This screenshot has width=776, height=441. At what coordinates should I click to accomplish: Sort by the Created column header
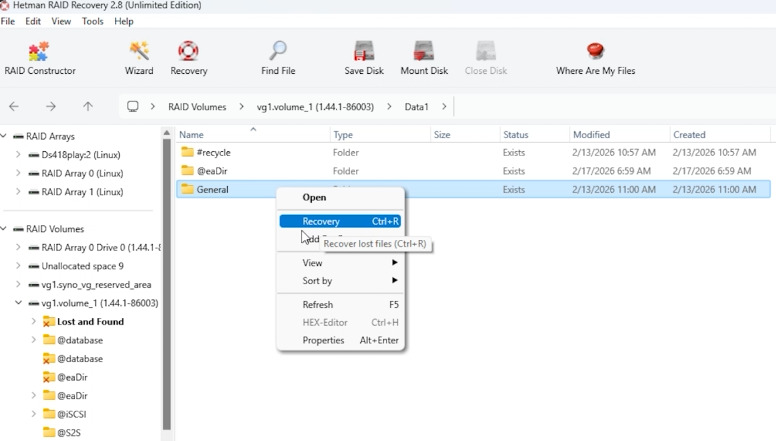tap(720, 135)
